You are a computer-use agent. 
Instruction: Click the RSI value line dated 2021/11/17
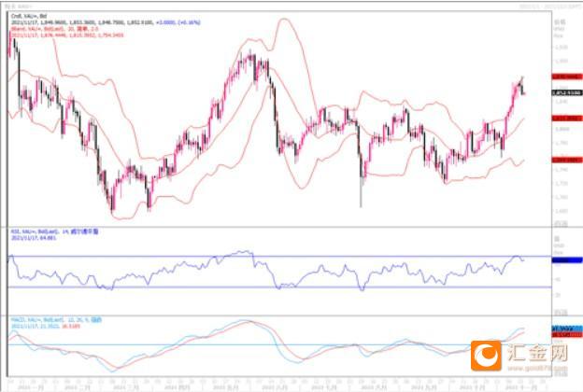click(34, 237)
